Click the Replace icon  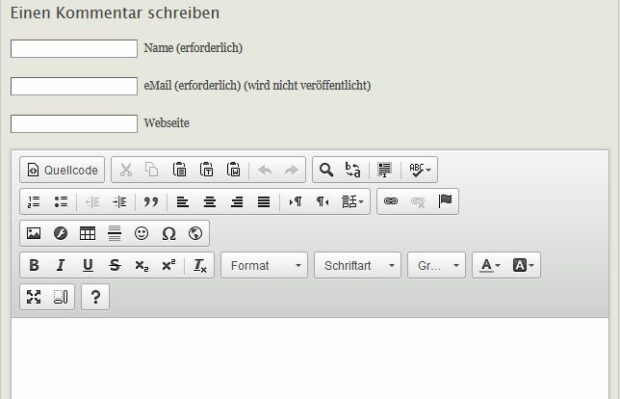[353, 170]
